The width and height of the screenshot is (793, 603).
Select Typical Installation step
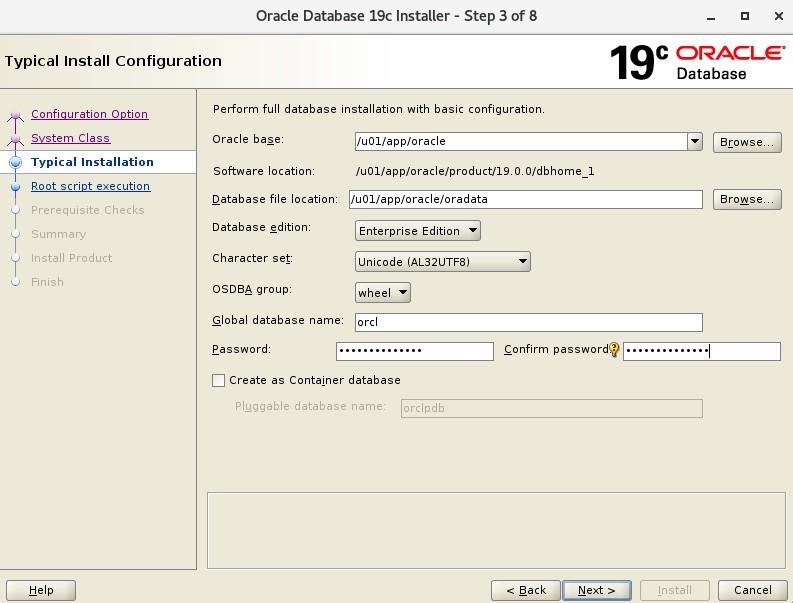pos(92,162)
